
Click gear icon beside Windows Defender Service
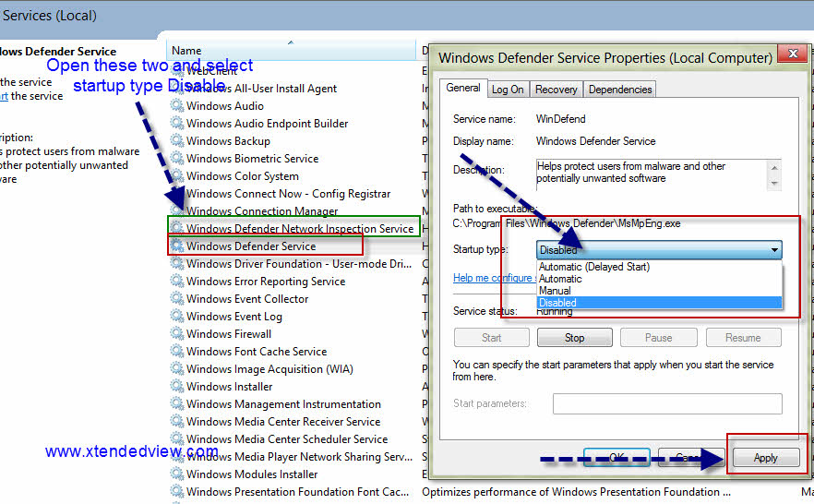pos(177,246)
